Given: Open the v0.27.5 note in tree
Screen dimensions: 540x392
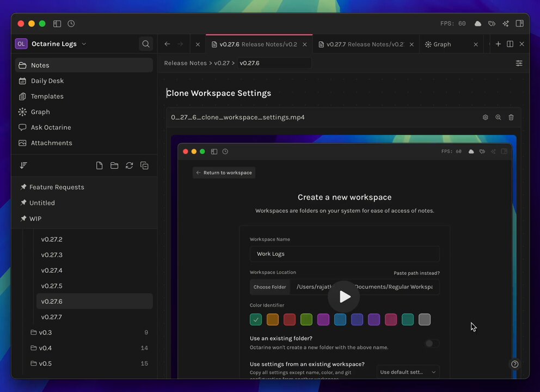Looking at the screenshot, I should click(94, 286).
